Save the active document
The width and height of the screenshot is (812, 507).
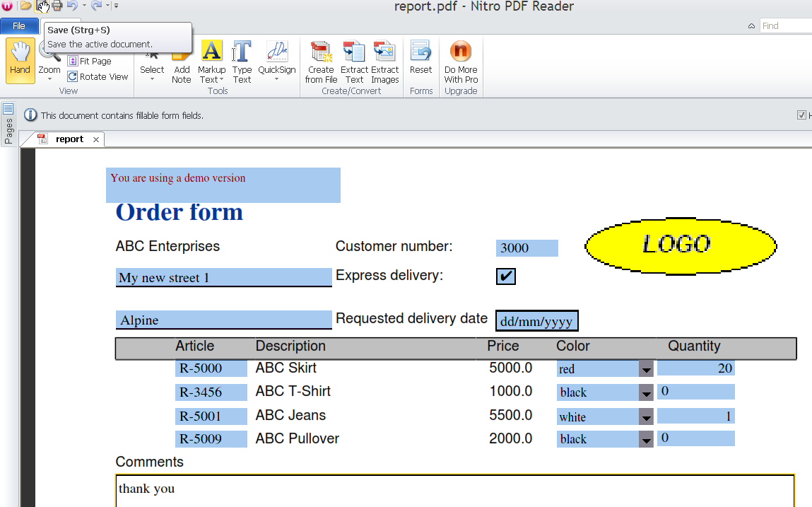click(42, 6)
